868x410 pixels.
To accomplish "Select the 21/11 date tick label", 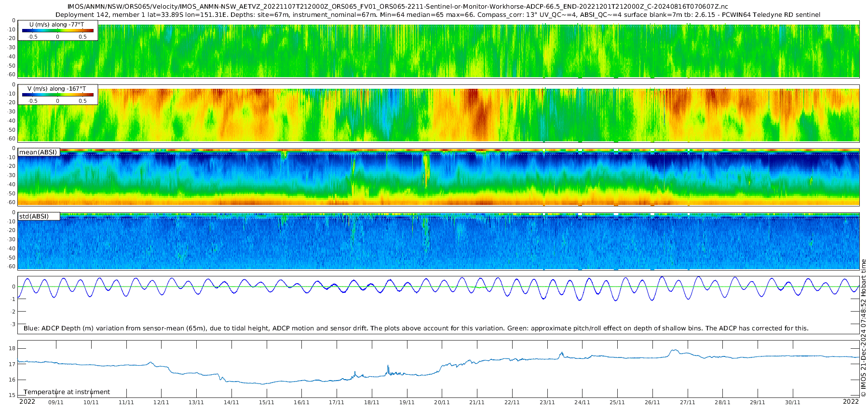I will 477,402.
